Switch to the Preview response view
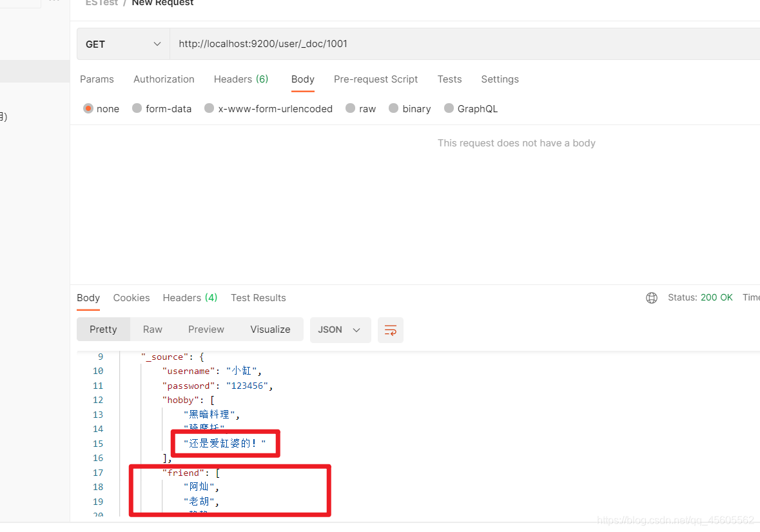This screenshot has width=760, height=532. click(206, 330)
